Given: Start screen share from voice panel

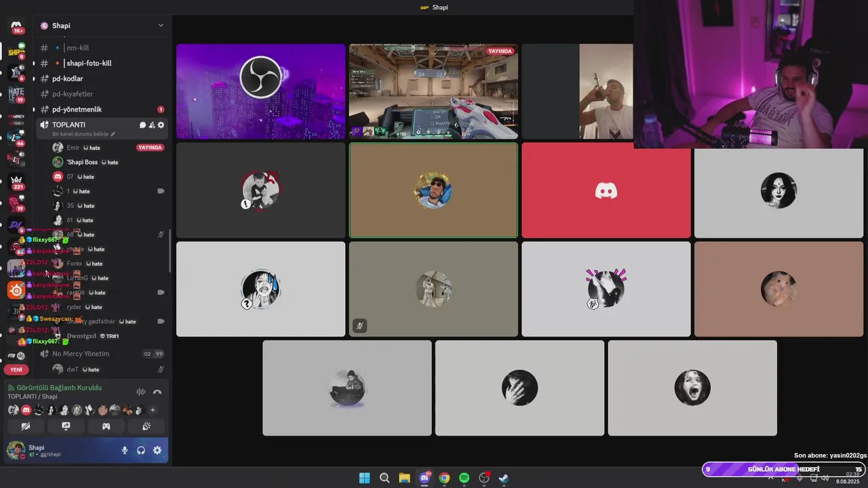Looking at the screenshot, I should pos(66,426).
